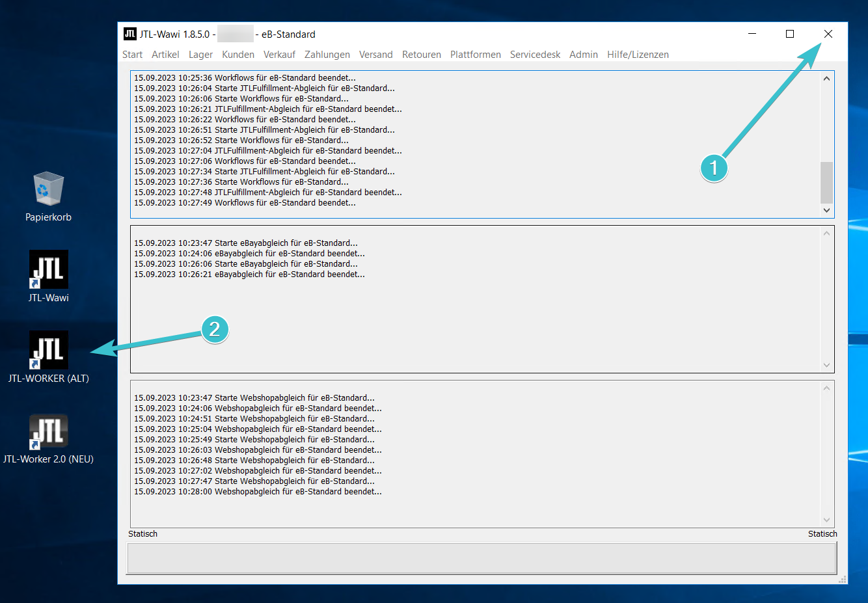The image size is (868, 603).
Task: Click the right 'Statisch' status label
Action: [822, 534]
